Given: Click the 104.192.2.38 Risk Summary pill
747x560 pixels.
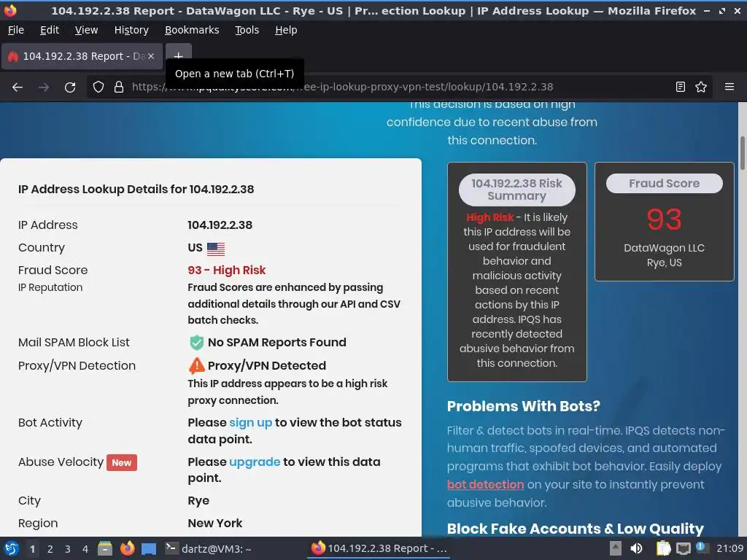Looking at the screenshot, I should coord(517,190).
